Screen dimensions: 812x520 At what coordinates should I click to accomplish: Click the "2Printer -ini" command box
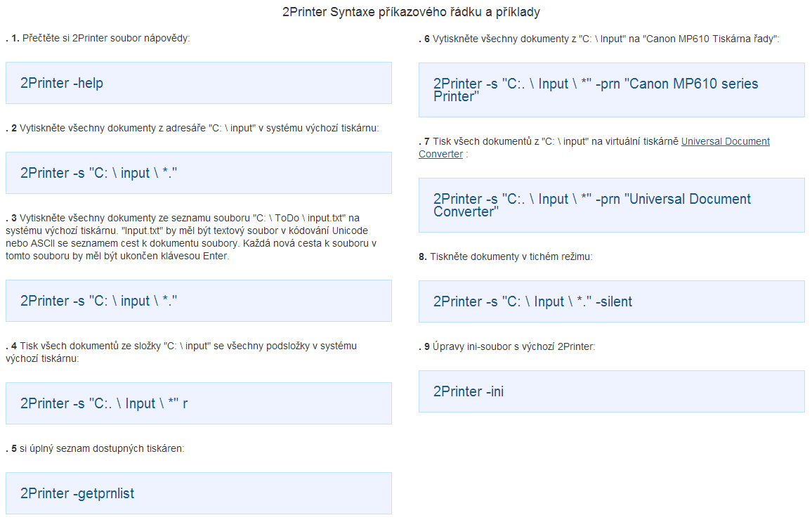(x=611, y=391)
